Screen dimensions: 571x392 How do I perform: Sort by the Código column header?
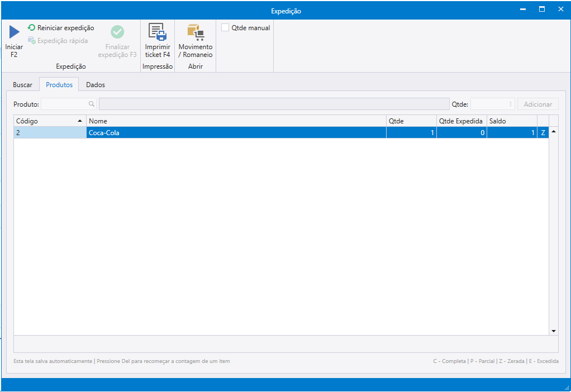tap(50, 121)
